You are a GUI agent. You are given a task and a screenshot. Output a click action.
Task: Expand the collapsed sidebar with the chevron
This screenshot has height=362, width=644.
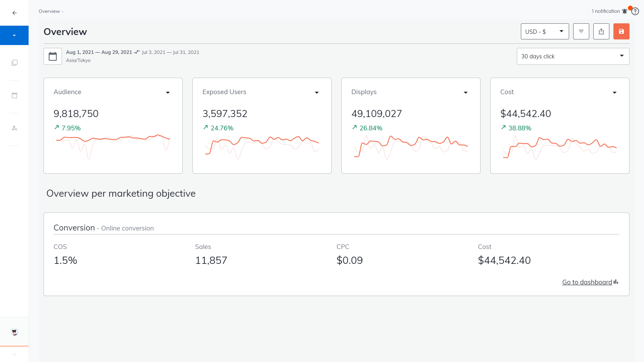pos(14,354)
